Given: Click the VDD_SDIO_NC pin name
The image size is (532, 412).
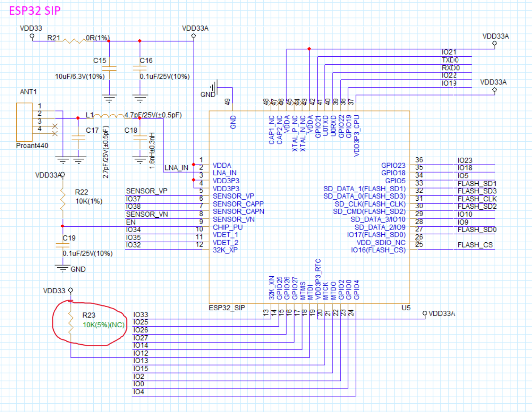Looking at the screenshot, I should coord(381,243).
